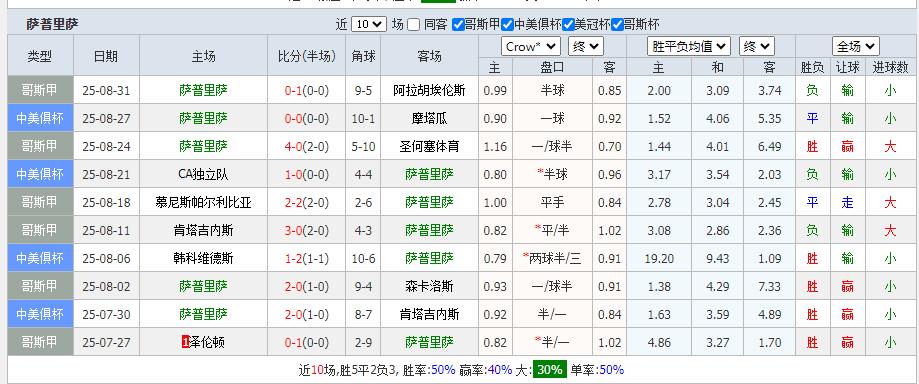The height and width of the screenshot is (384, 919).
Task: Open the 1-2(1-1) score on 25-08-06
Action: [307, 258]
